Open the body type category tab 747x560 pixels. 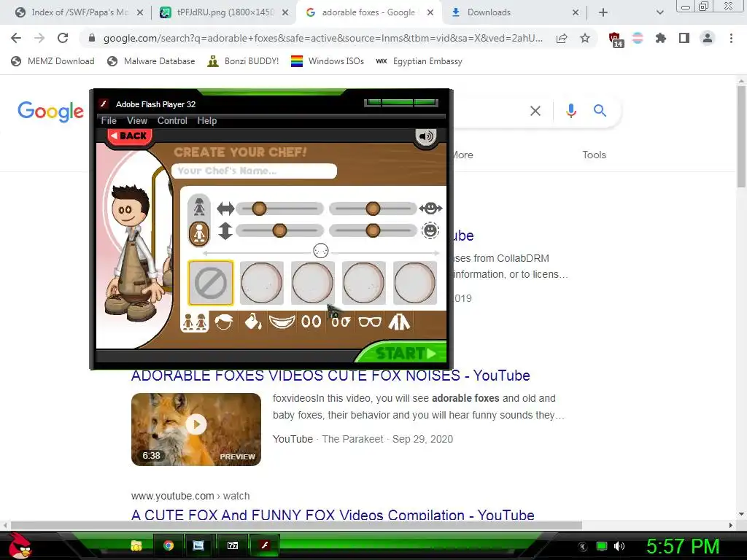tap(194, 322)
